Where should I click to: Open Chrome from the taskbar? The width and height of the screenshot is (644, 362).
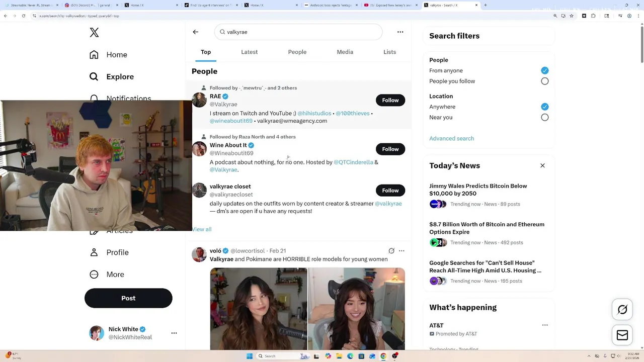383,356
